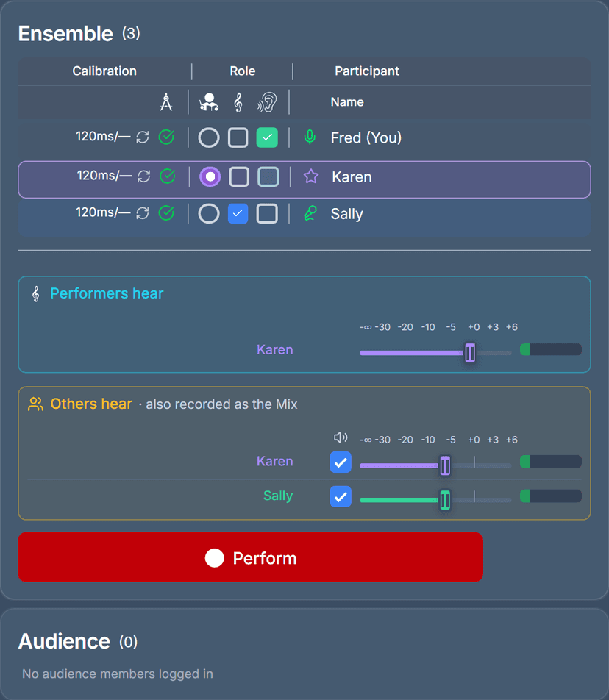
Task: Recalibrate Fred using the refresh icon
Action: pos(143,137)
